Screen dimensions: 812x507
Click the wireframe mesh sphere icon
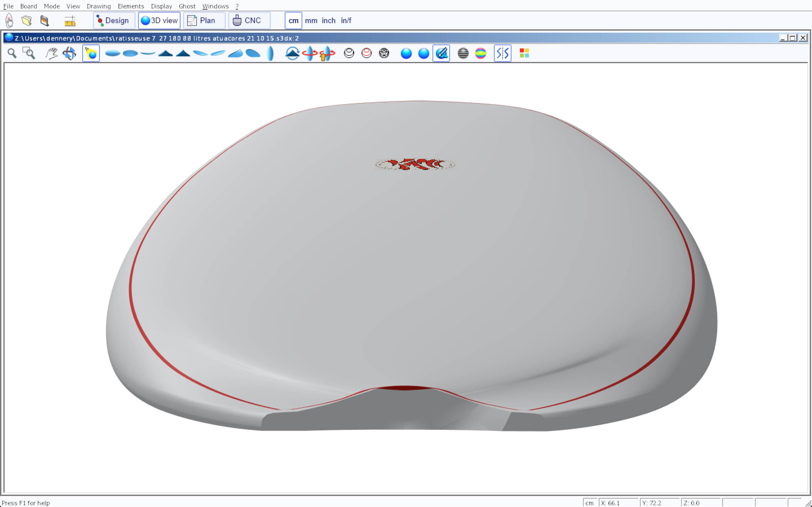click(384, 53)
